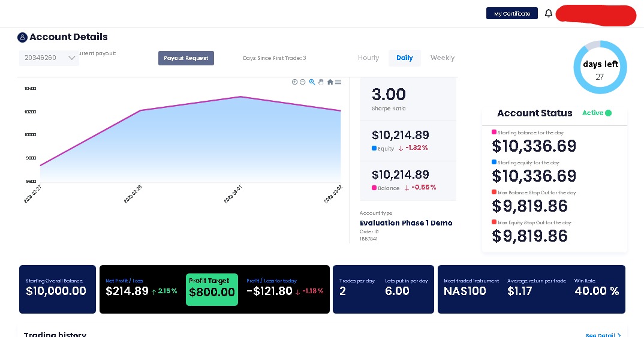This screenshot has width=644, height=337.
Task: Open notifications bell icon
Action: 548,14
